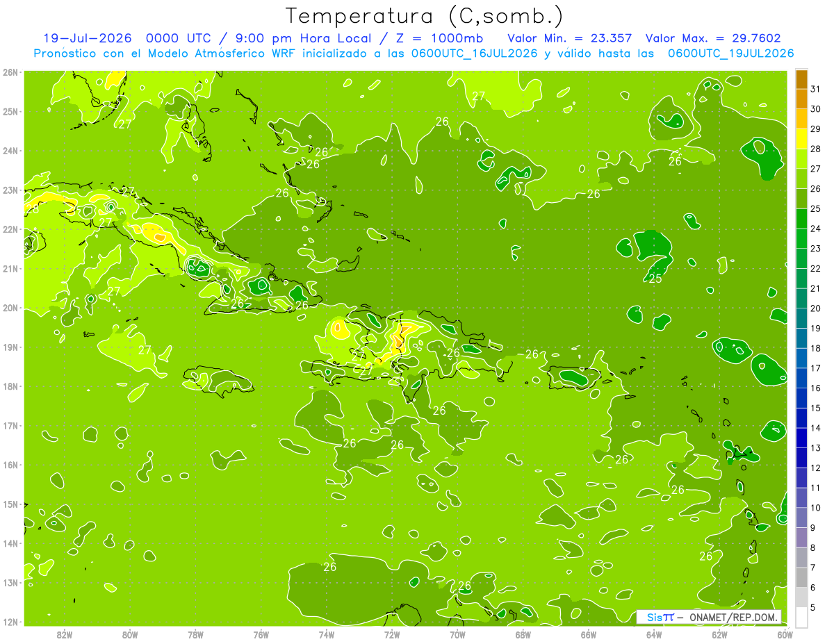
Task: Click the "0600UTC_19JUL2026" valid-until time text
Action: (730, 53)
